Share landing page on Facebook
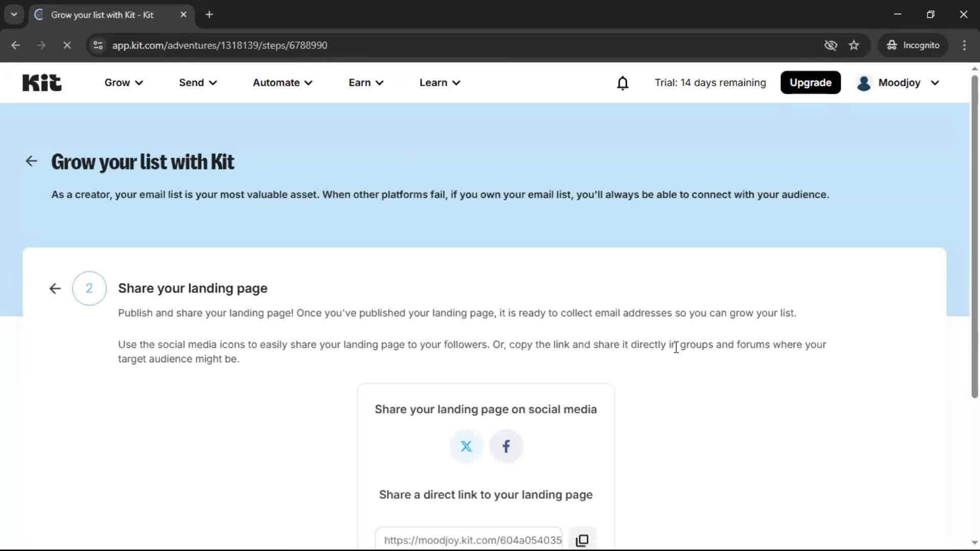Image resolution: width=980 pixels, height=551 pixels. 506,446
